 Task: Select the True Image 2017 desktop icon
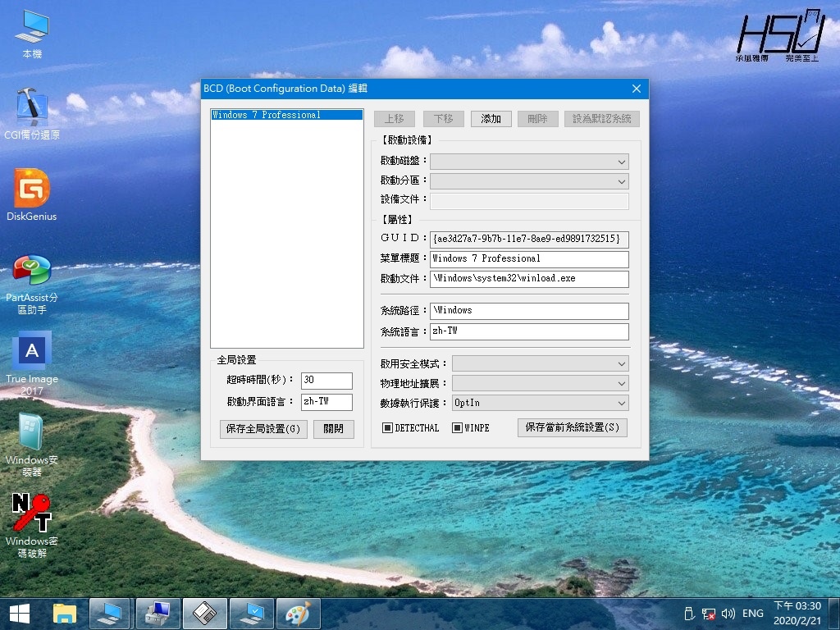click(x=32, y=364)
